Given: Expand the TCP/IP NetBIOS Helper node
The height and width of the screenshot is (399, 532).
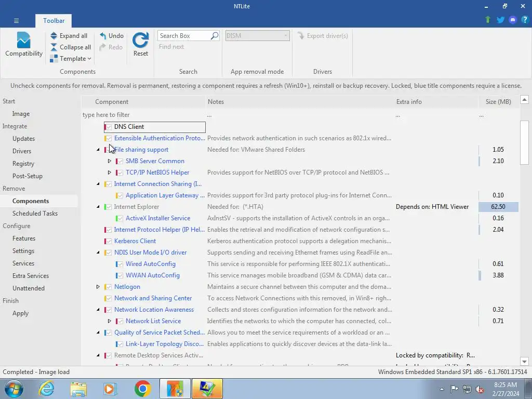Looking at the screenshot, I should (x=109, y=172).
